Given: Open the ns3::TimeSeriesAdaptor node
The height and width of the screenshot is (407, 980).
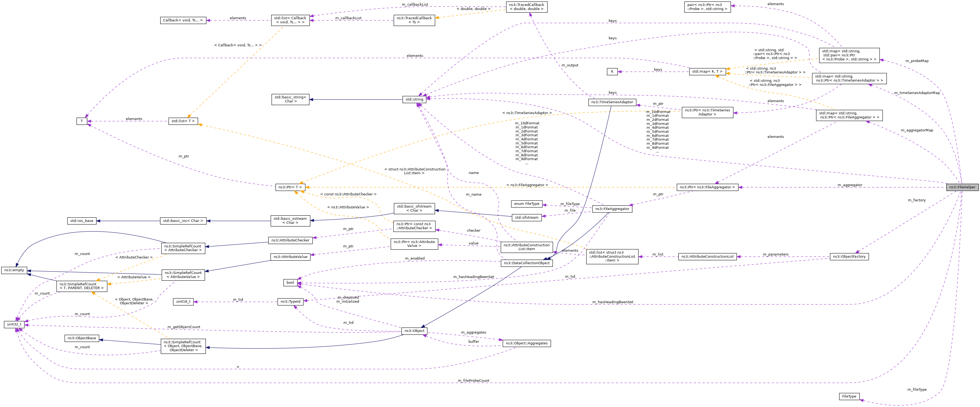Looking at the screenshot, I should [x=612, y=102].
